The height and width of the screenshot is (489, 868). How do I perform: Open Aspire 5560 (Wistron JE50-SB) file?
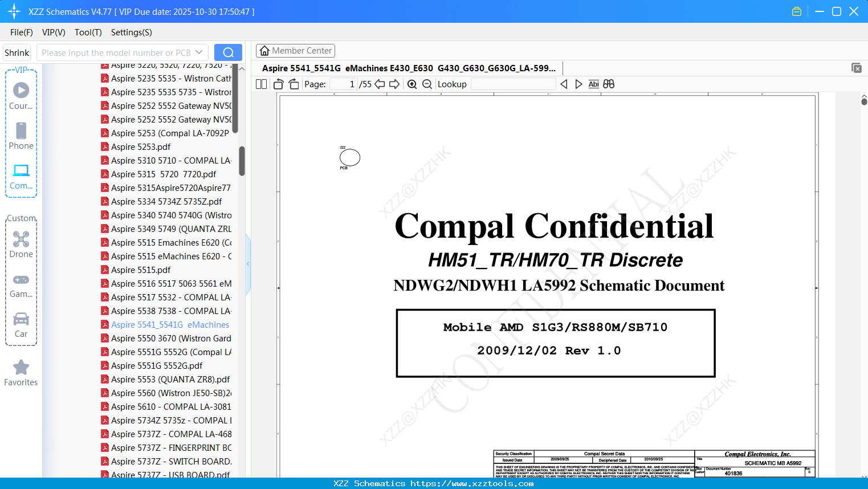tap(171, 393)
